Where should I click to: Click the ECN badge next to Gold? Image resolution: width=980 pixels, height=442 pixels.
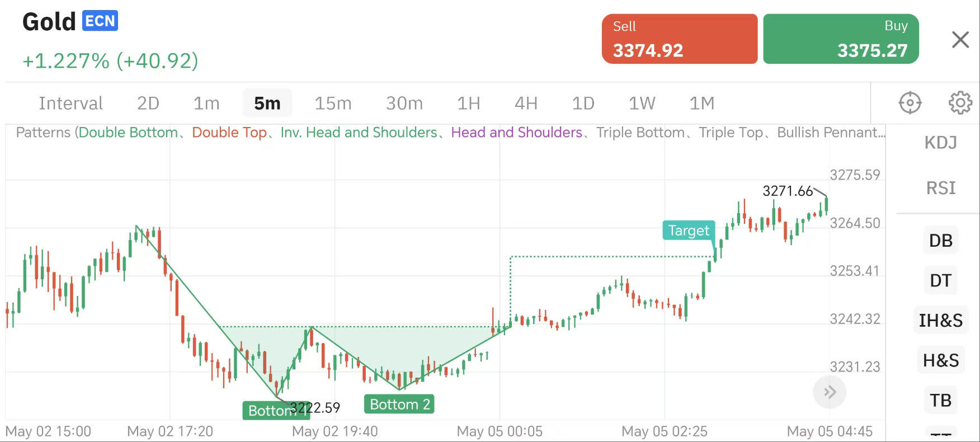[x=100, y=21]
